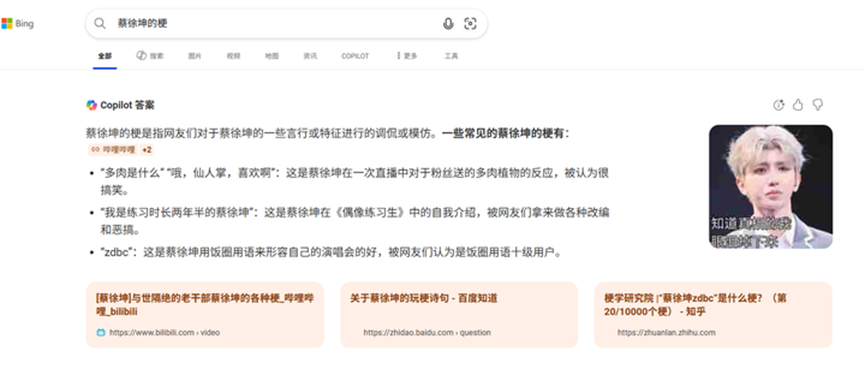Click the Copilot 答案 heading
Screen dimensions: 865x369
[127, 105]
